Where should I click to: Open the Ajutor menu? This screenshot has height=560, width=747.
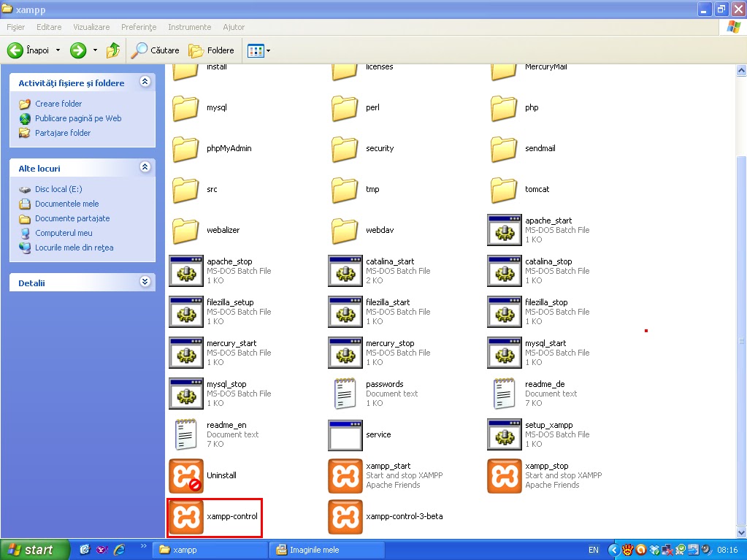(x=234, y=27)
